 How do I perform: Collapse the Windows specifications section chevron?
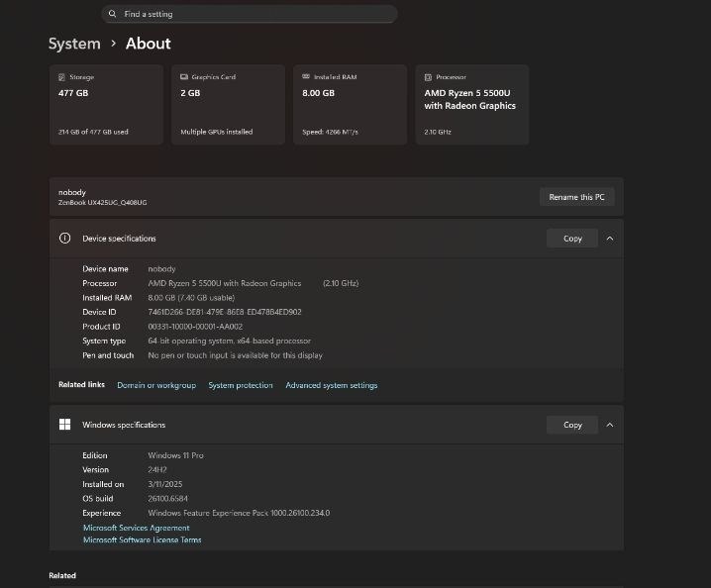pyautogui.click(x=610, y=425)
